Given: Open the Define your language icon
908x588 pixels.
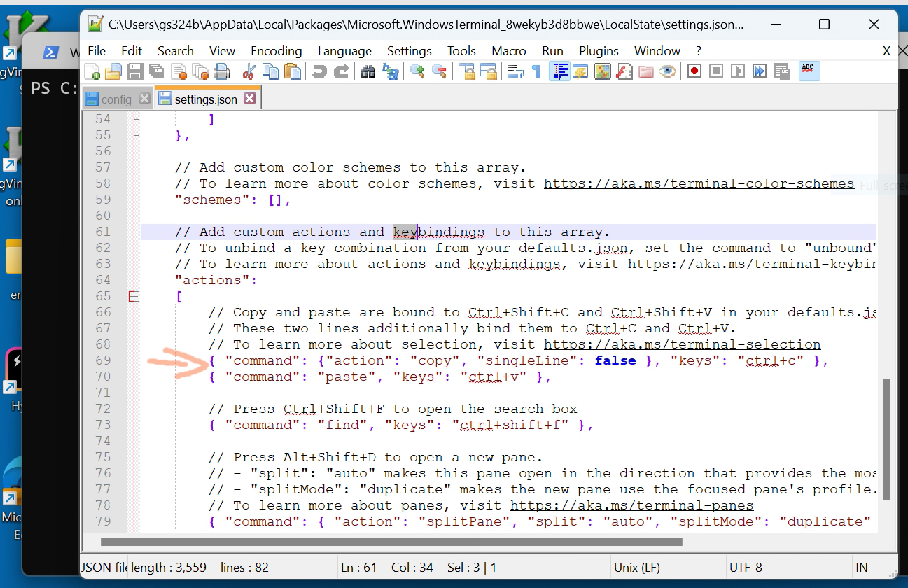Looking at the screenshot, I should (x=580, y=71).
